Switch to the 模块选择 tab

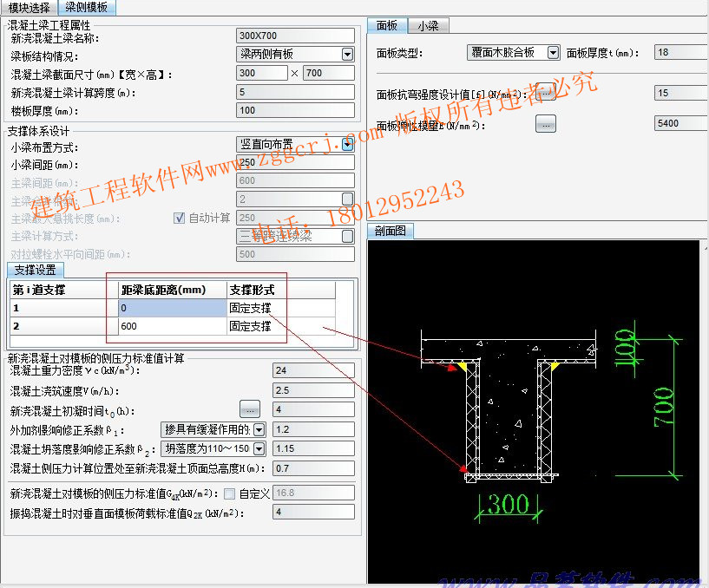click(29, 8)
